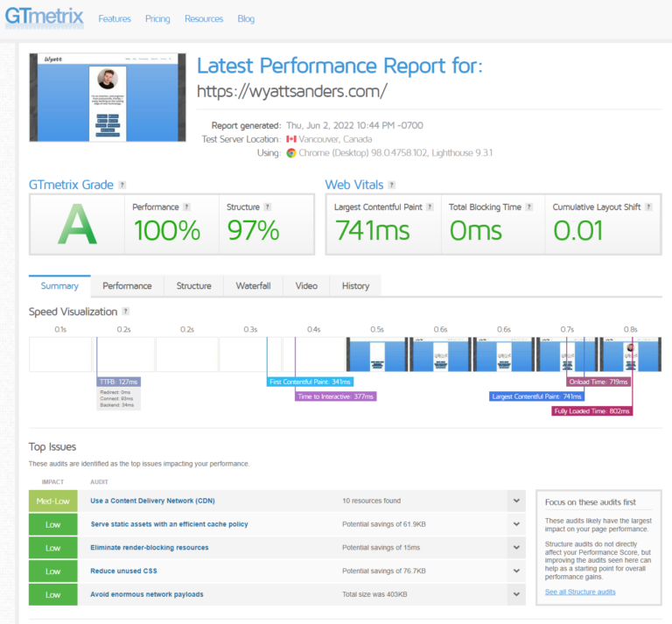672x624 pixels.
Task: Click the First Contentful Paint: 341ms marker
Action: tap(311, 382)
